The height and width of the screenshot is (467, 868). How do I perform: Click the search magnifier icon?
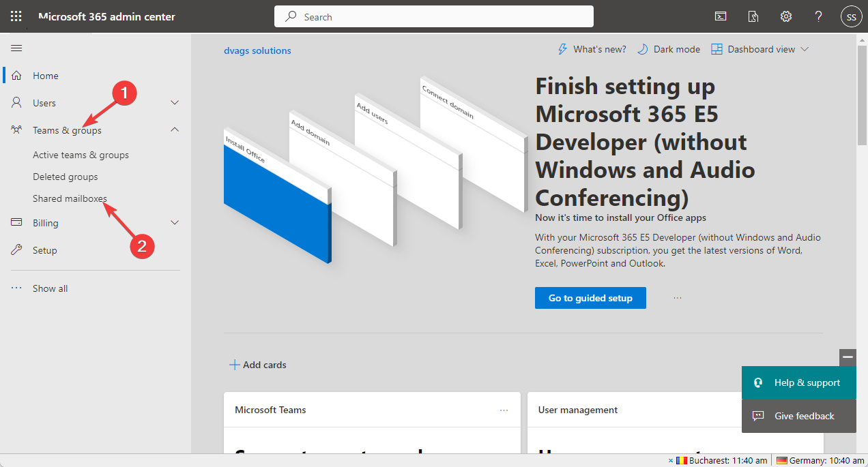coord(291,16)
